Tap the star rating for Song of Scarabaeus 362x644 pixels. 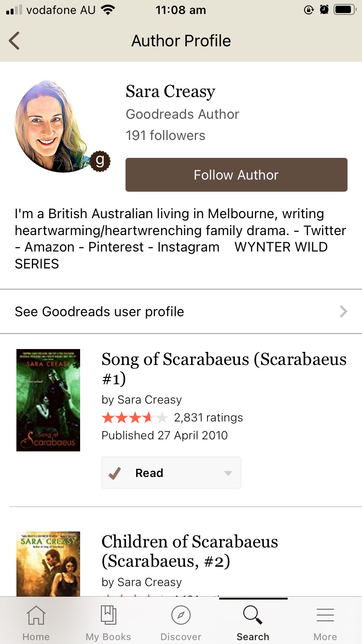[135, 418]
